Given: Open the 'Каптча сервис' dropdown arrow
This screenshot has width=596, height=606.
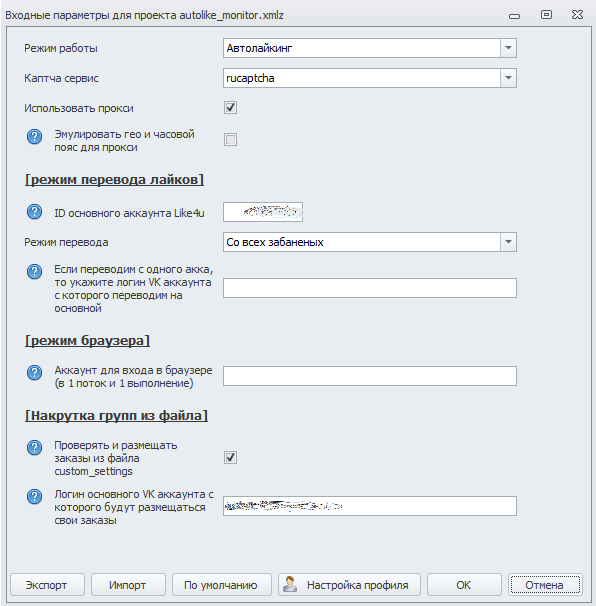Looking at the screenshot, I should point(508,78).
